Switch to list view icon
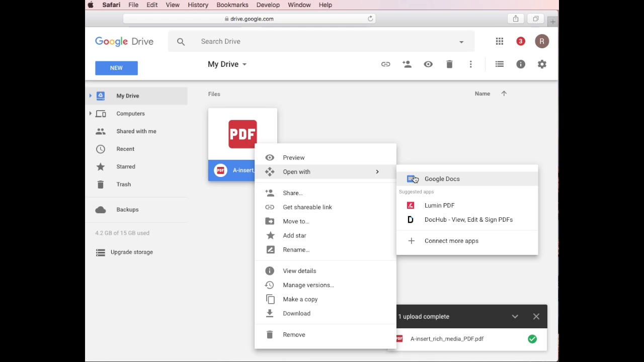This screenshot has width=644, height=362. pos(500,64)
